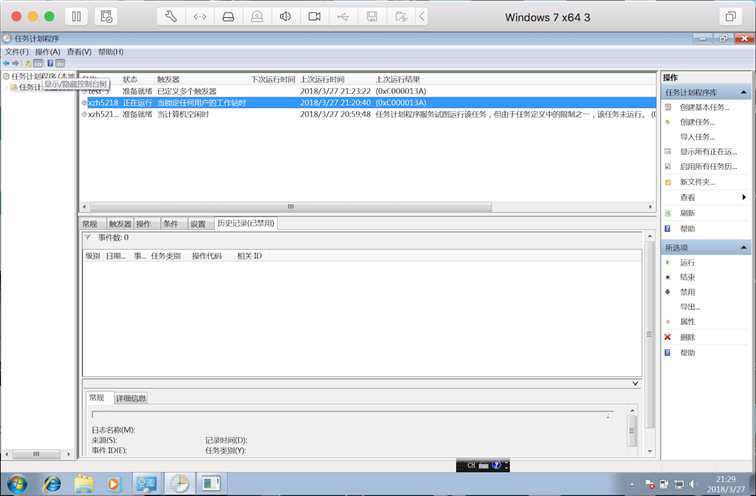
Task: Click 导出... in the 所选项 section
Action: (690, 307)
